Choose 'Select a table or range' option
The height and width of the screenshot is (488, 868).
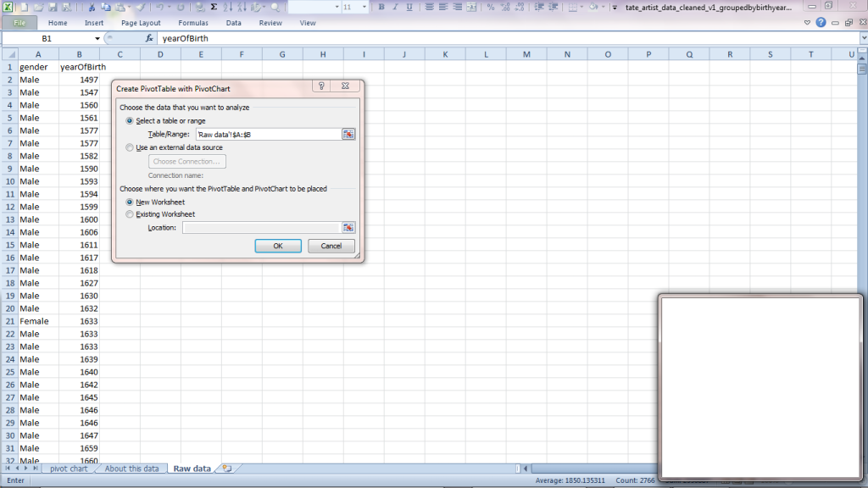coord(130,121)
